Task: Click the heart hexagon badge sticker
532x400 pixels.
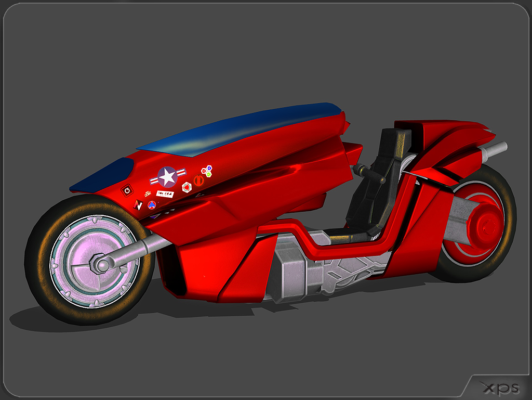Action: coord(187,187)
